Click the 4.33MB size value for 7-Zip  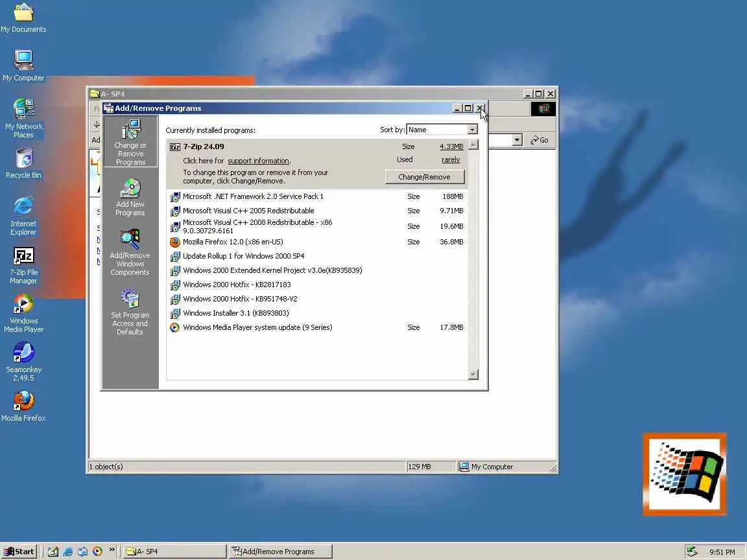451,146
